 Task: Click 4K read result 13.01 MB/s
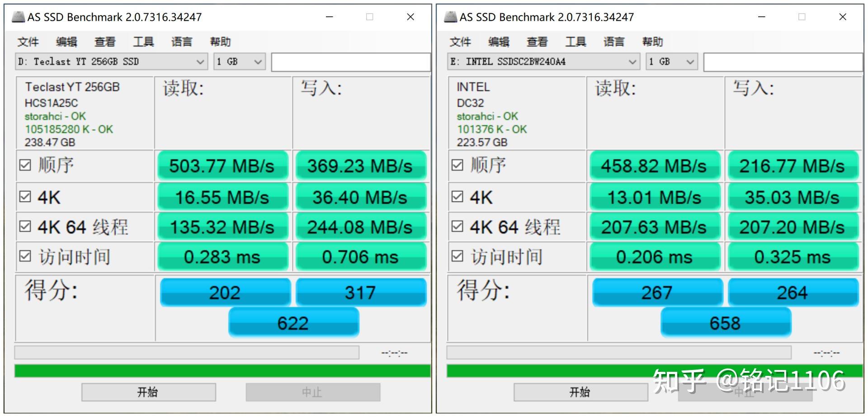click(655, 197)
